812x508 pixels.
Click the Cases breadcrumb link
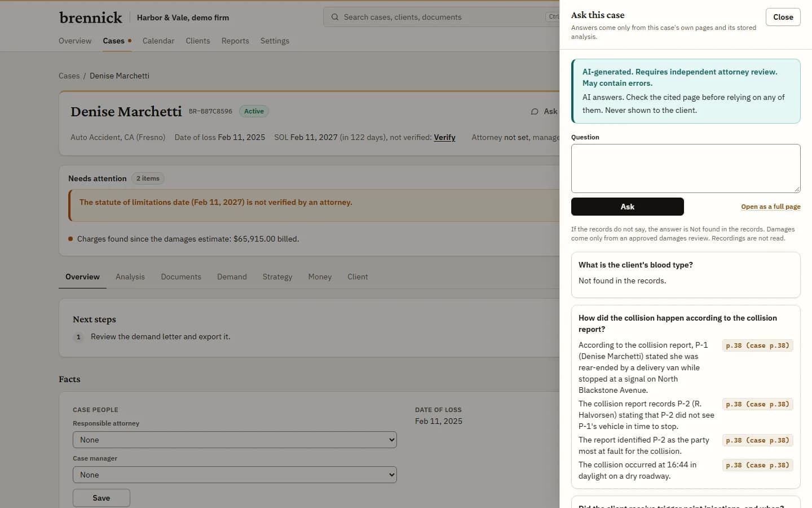69,76
